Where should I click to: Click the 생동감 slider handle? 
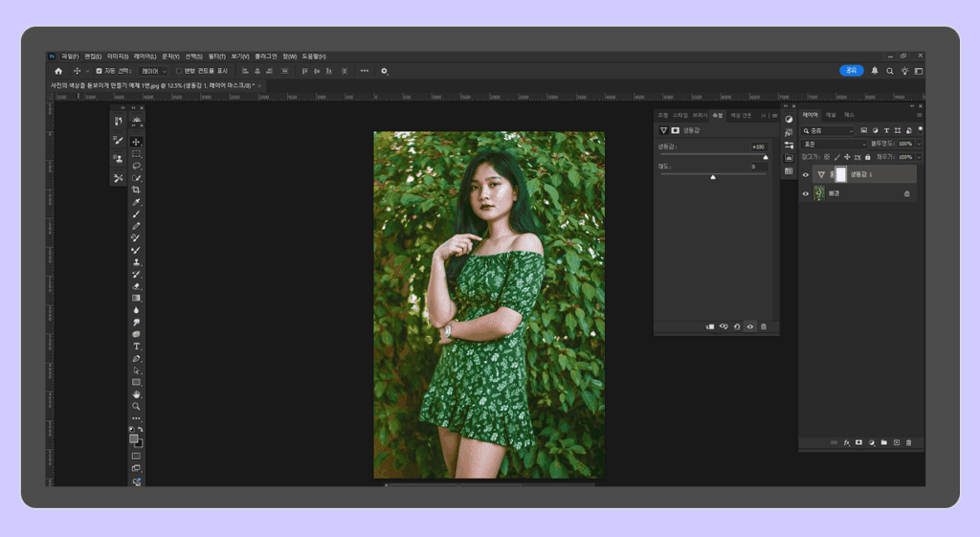(x=766, y=158)
